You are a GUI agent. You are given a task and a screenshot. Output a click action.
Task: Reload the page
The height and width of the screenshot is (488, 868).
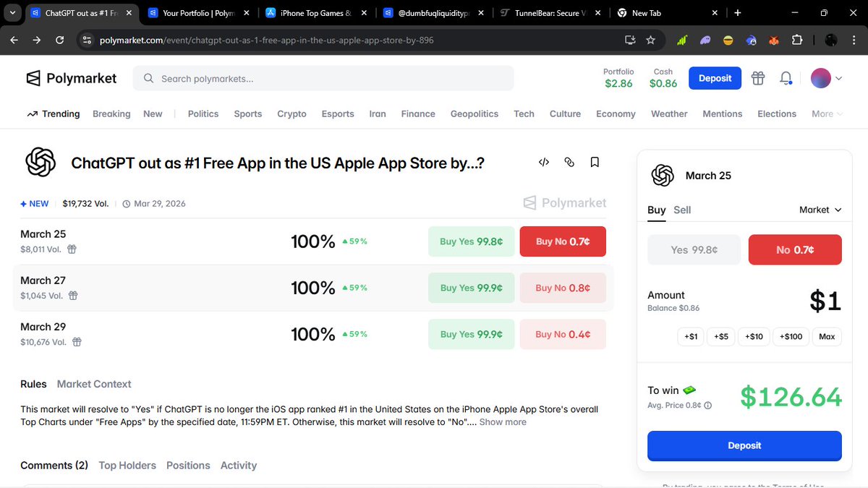tap(60, 40)
